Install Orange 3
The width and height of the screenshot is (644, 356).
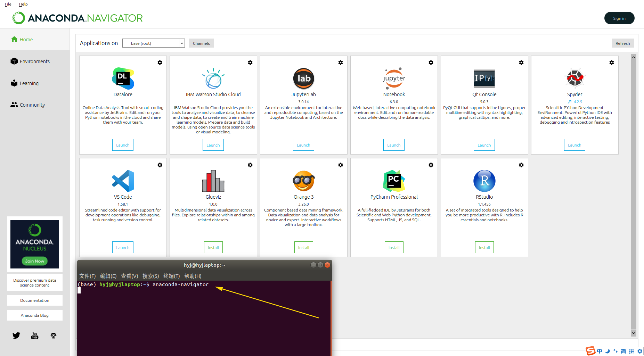[304, 247]
